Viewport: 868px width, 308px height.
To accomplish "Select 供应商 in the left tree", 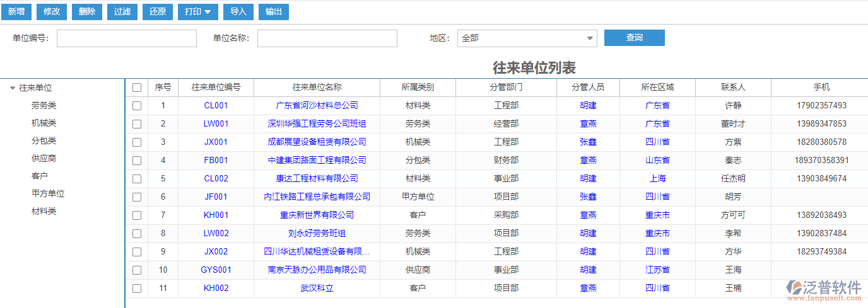I will click(x=44, y=159).
